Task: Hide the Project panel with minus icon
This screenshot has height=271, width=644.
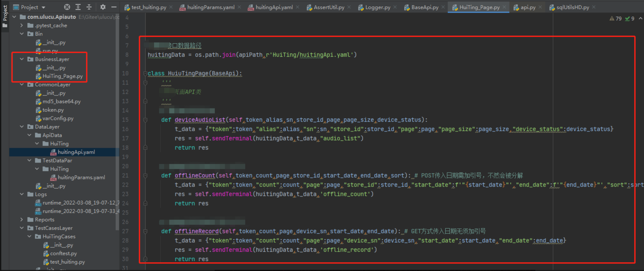Action: 114,7
